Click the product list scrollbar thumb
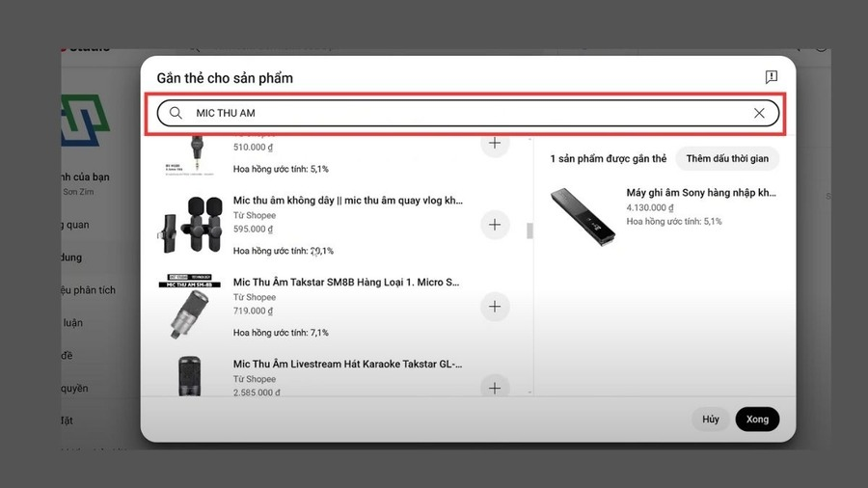The image size is (868, 488). click(x=529, y=230)
